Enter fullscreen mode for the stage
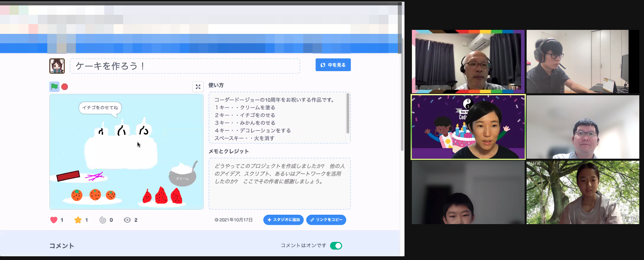This screenshot has width=644, height=260. click(x=198, y=87)
